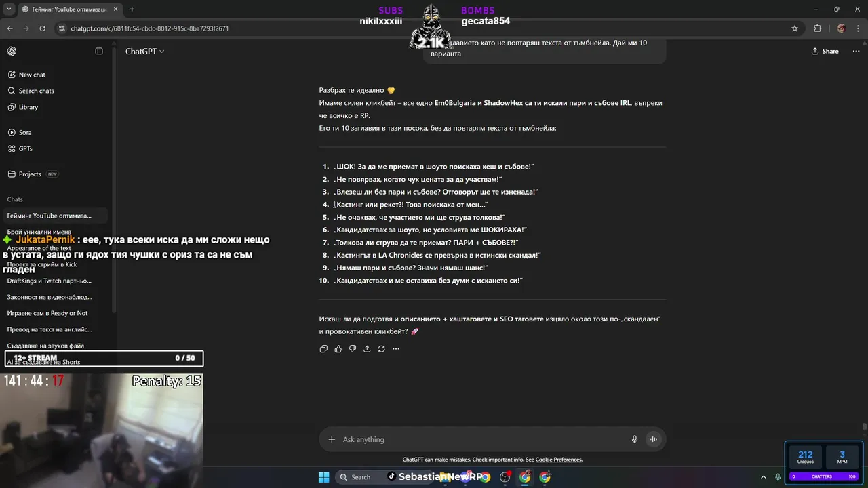This screenshot has height=488, width=868.
Task: Click the Share button
Action: (825, 52)
